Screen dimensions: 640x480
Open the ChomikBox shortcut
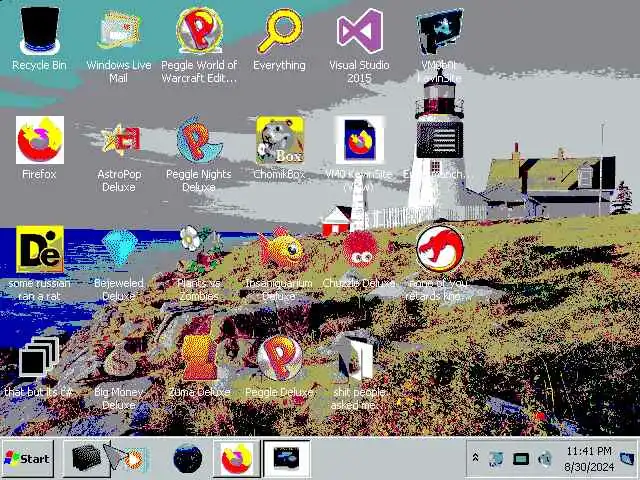tap(280, 140)
